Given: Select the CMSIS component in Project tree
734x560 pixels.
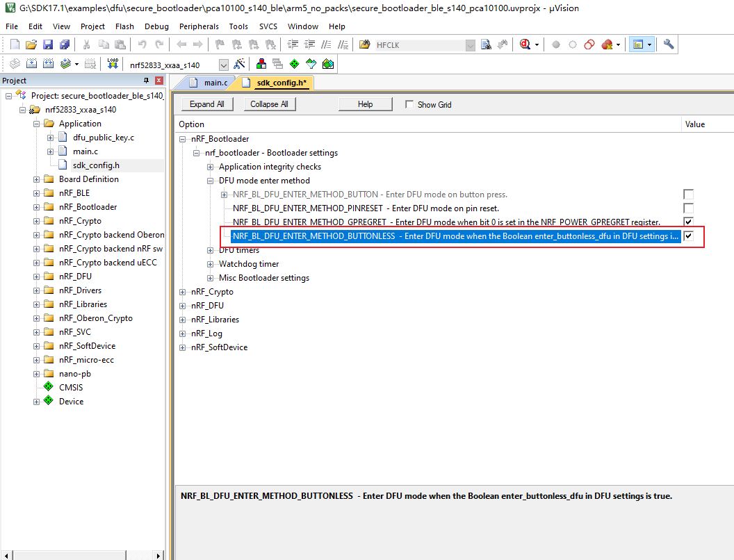Looking at the screenshot, I should pyautogui.click(x=71, y=388).
